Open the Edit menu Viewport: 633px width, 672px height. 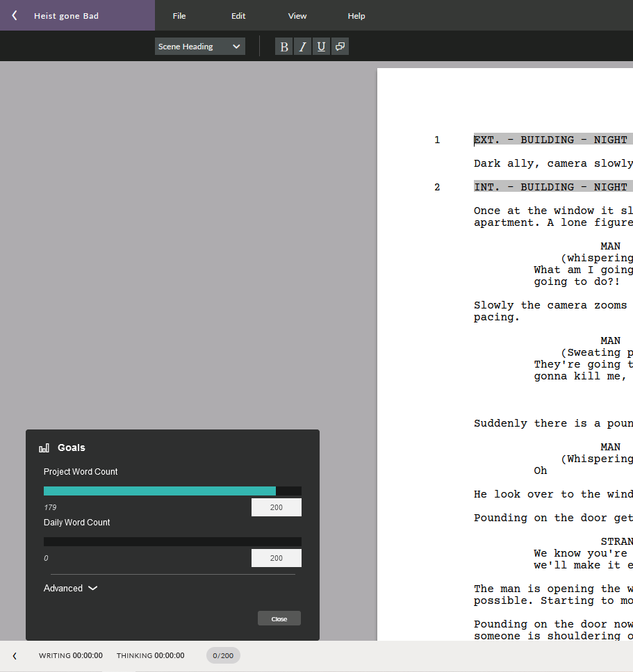[238, 16]
